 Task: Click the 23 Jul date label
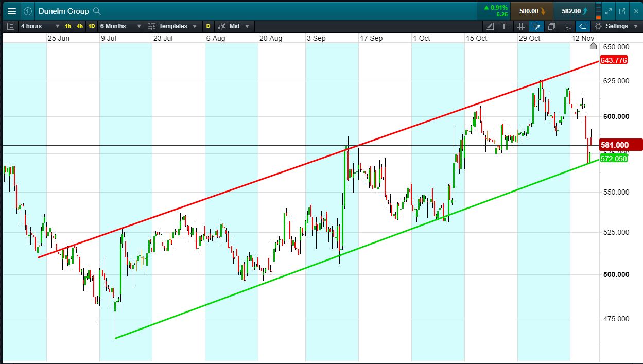[x=163, y=38]
